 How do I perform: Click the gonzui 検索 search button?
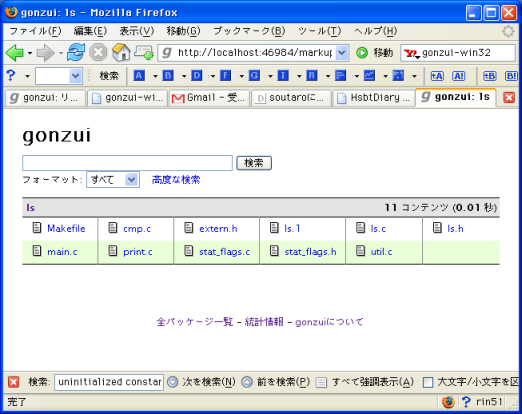[254, 163]
